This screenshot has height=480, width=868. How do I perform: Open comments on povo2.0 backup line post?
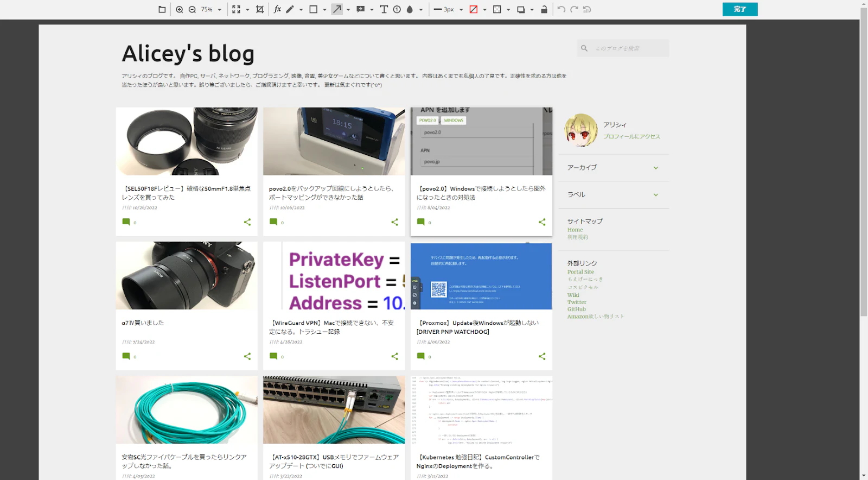click(x=273, y=222)
